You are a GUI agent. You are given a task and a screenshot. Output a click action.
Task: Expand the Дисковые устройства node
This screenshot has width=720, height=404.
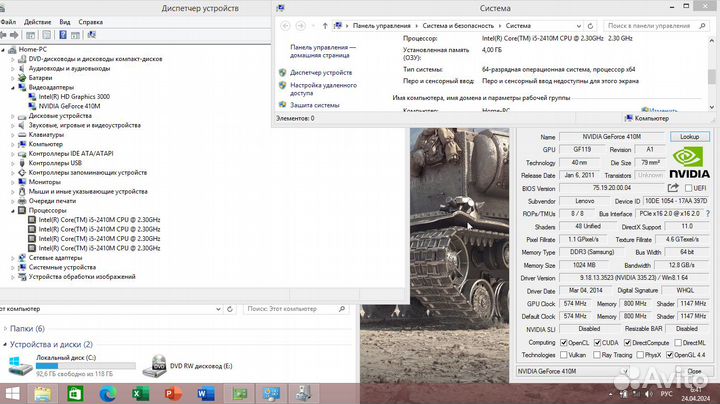click(13, 116)
